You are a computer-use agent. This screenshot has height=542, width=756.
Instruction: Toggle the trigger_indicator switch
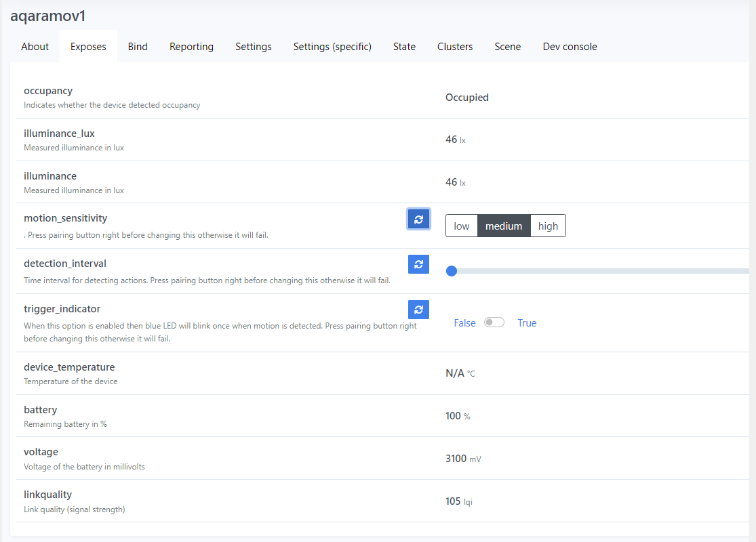tap(494, 323)
